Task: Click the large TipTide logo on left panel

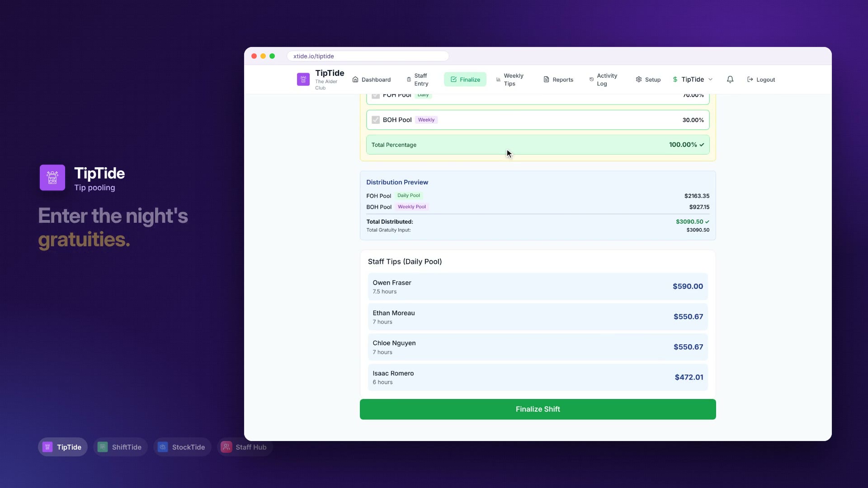Action: [x=52, y=178]
